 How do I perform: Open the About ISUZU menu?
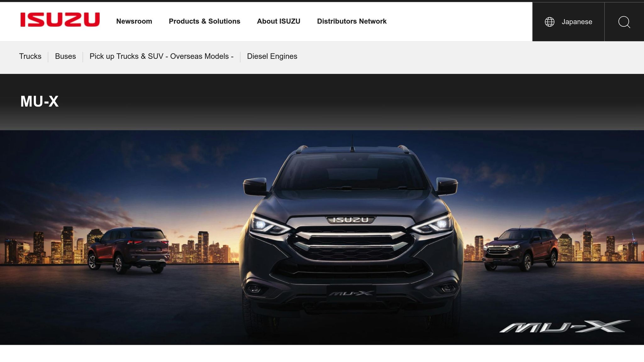click(278, 21)
